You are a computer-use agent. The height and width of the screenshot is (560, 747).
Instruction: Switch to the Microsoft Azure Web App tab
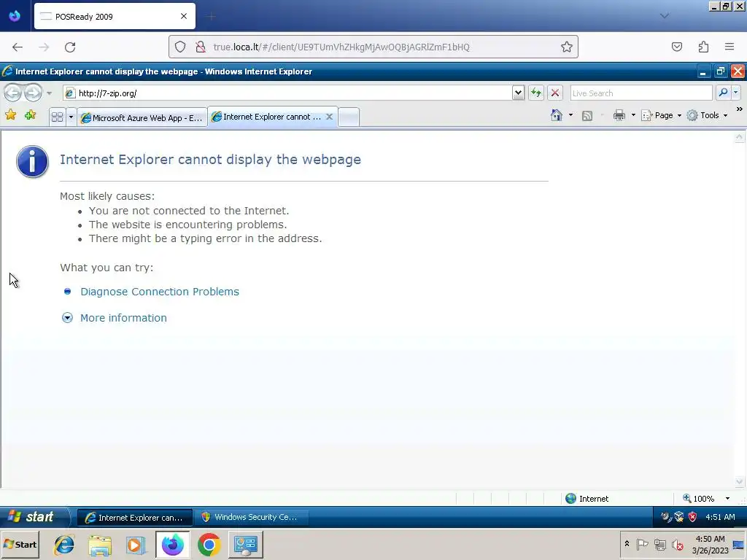(x=142, y=117)
